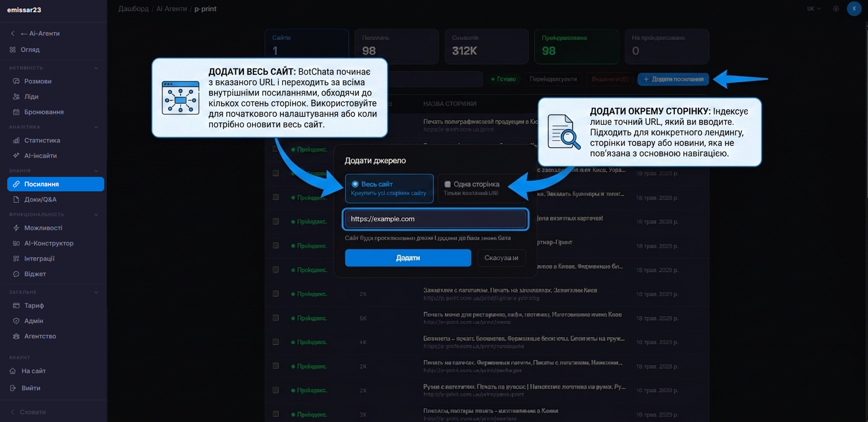Image resolution: width=868 pixels, height=422 pixels.
Task: Open the Розмови chat icon in sidebar
Action: click(x=16, y=81)
